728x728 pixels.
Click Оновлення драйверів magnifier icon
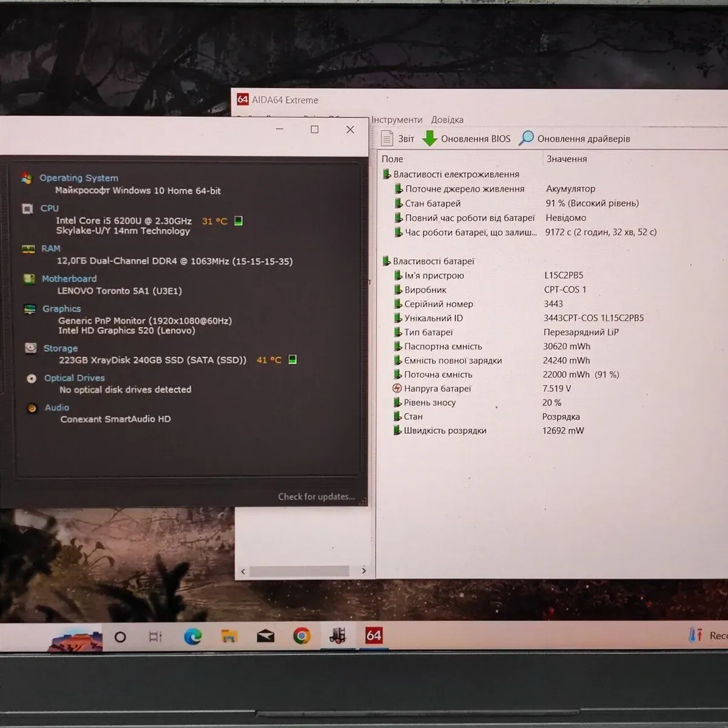point(526,138)
